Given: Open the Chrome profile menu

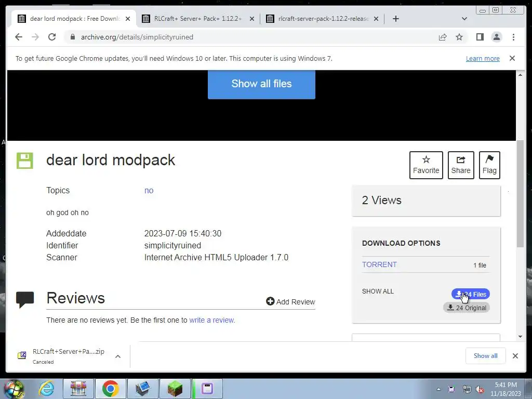Looking at the screenshot, I should pos(496,37).
